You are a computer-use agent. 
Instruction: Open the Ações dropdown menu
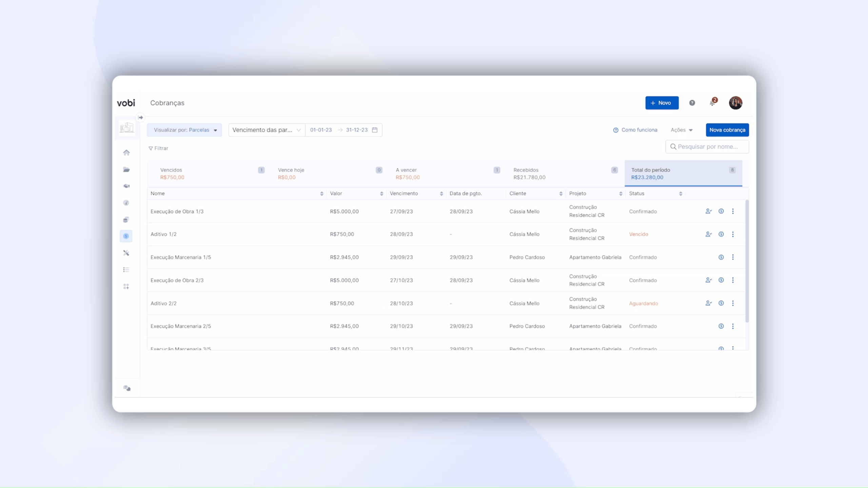tap(681, 130)
